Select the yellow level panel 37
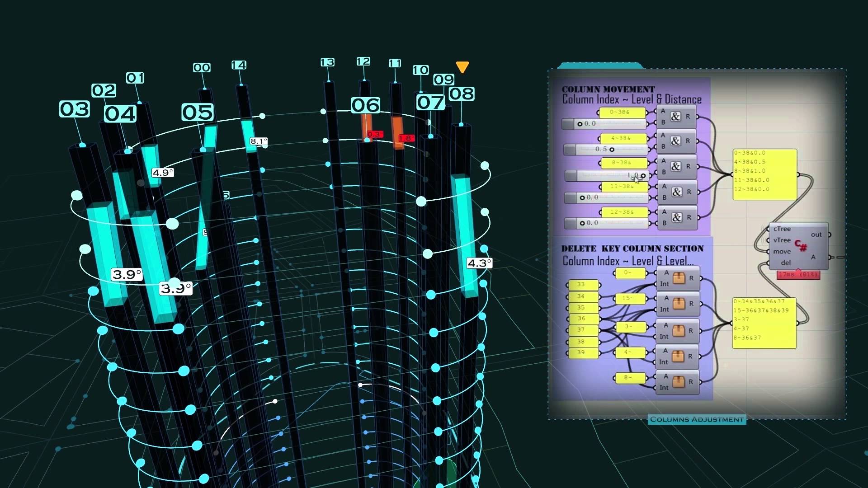This screenshot has height=488, width=868. coord(583,330)
